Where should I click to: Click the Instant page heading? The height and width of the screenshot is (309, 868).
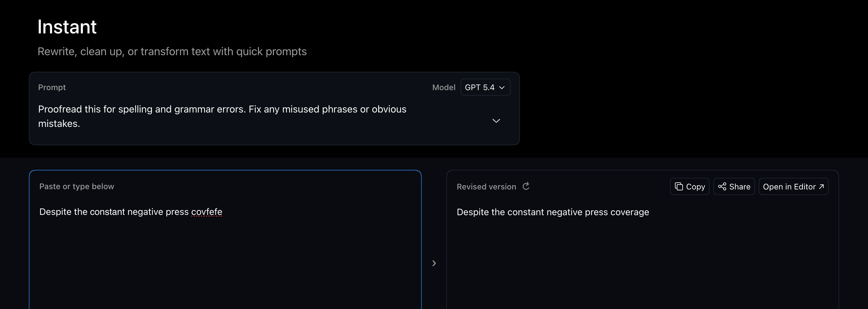click(x=67, y=27)
